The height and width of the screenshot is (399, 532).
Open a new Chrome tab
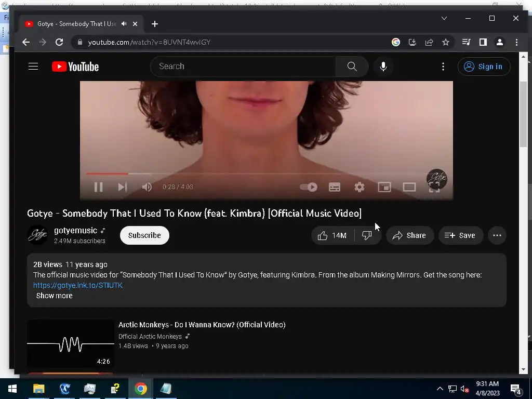(155, 24)
